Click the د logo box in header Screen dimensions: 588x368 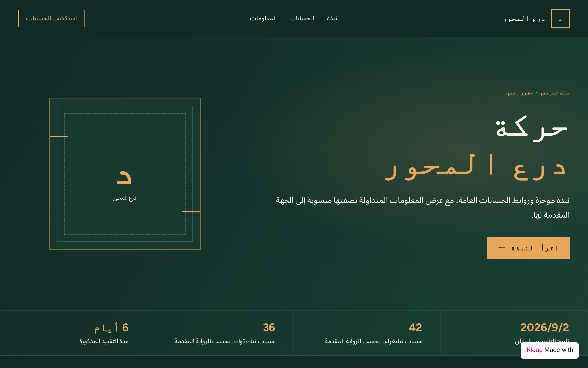pos(560,18)
